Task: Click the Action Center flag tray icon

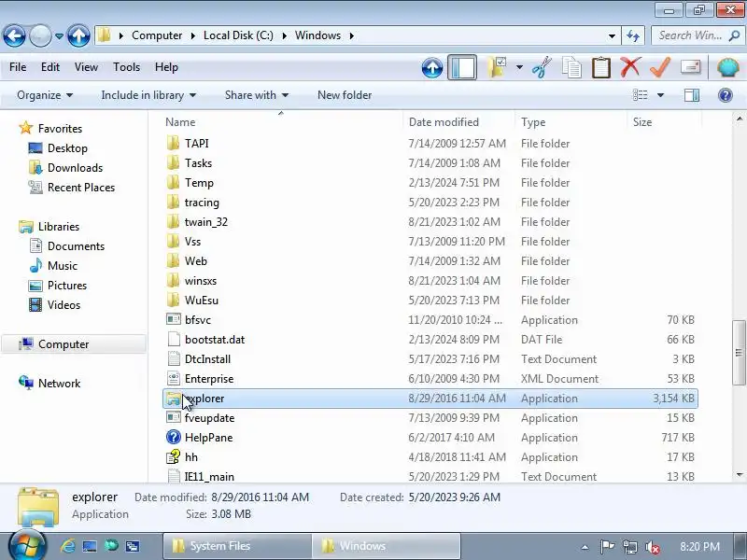Action: [x=607, y=547]
